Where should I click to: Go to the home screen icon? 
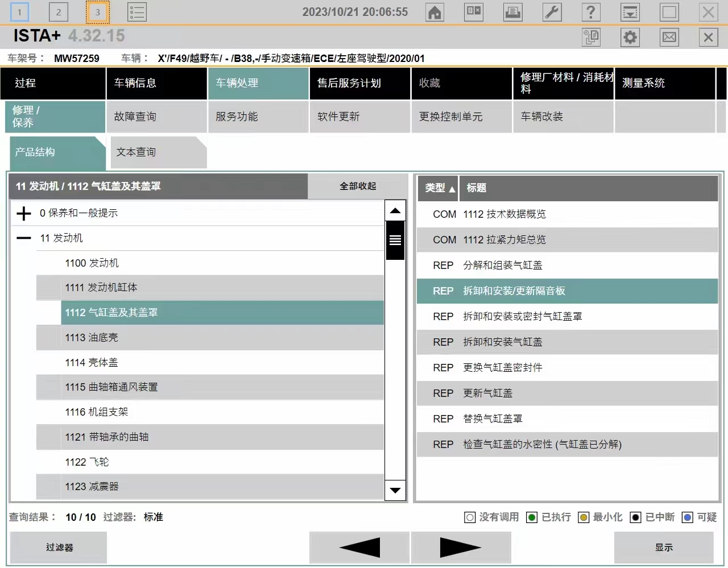[x=435, y=12]
